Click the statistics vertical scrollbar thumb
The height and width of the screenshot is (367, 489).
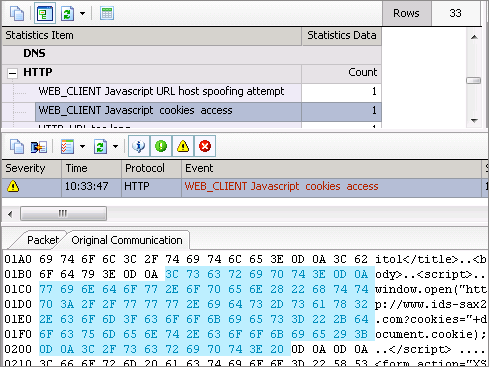coord(473,81)
